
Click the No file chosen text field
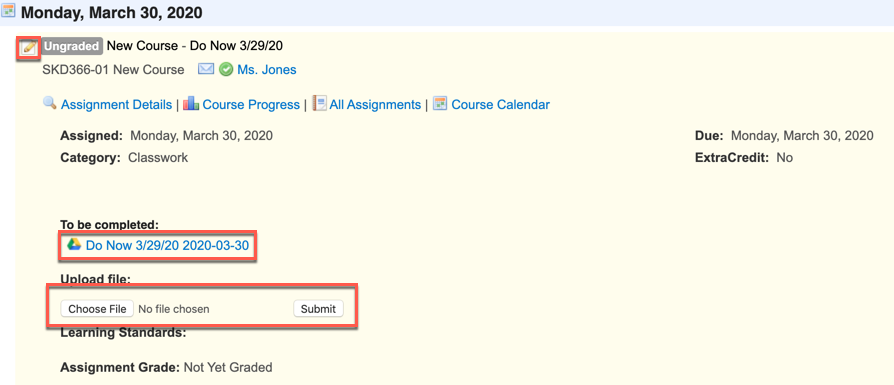pyautogui.click(x=174, y=309)
